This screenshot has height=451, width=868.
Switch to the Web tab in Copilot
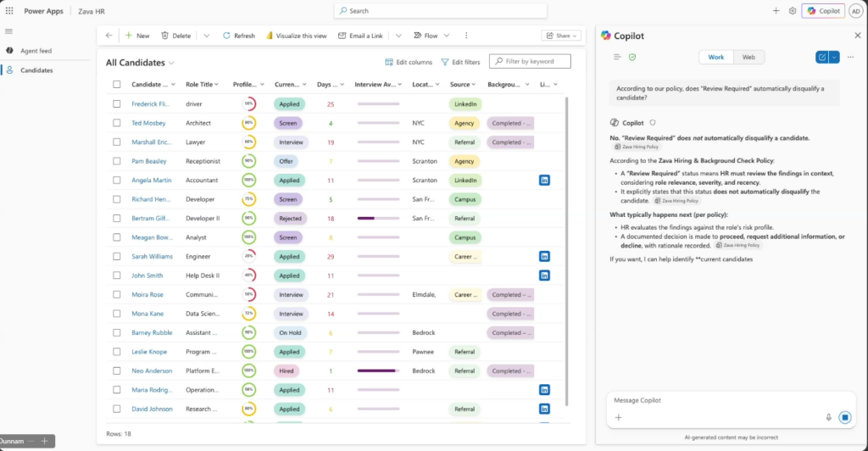tap(748, 57)
